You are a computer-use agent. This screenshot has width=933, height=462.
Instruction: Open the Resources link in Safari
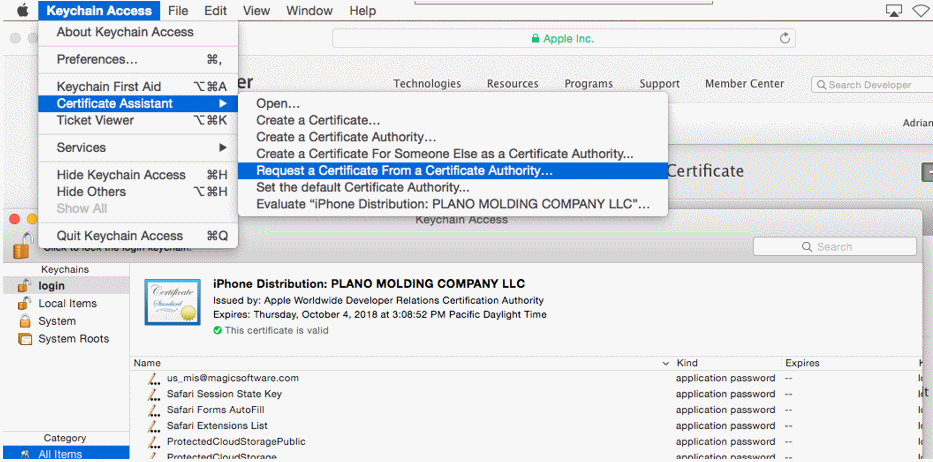512,84
